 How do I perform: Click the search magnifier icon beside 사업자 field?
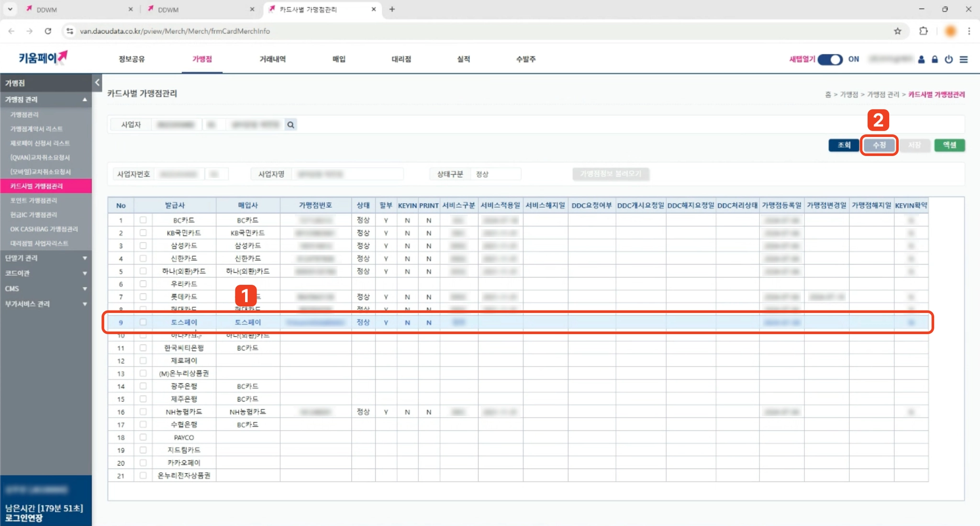coord(290,125)
